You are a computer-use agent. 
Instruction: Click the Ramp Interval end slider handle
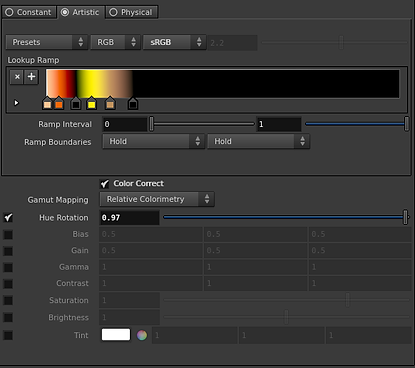coord(406,124)
